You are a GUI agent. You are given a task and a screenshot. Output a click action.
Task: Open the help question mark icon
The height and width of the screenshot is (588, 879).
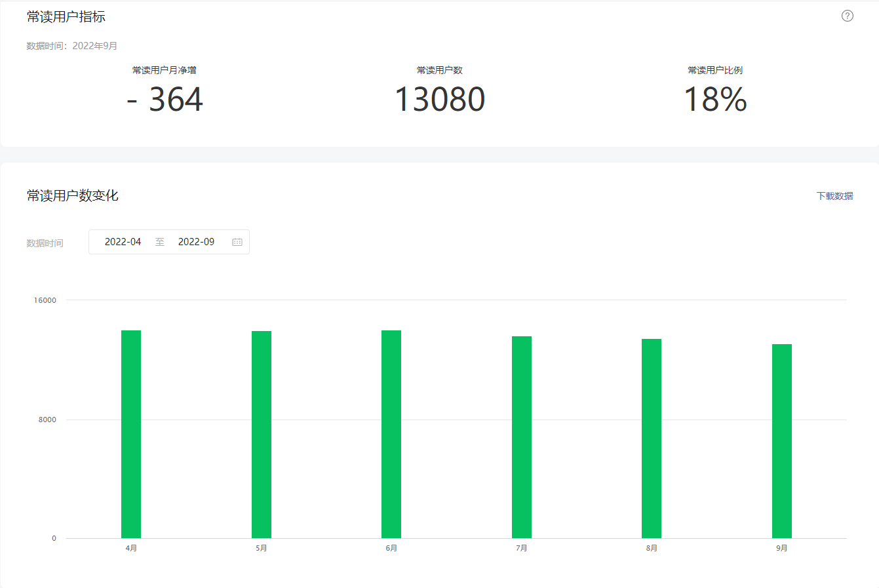click(x=848, y=16)
